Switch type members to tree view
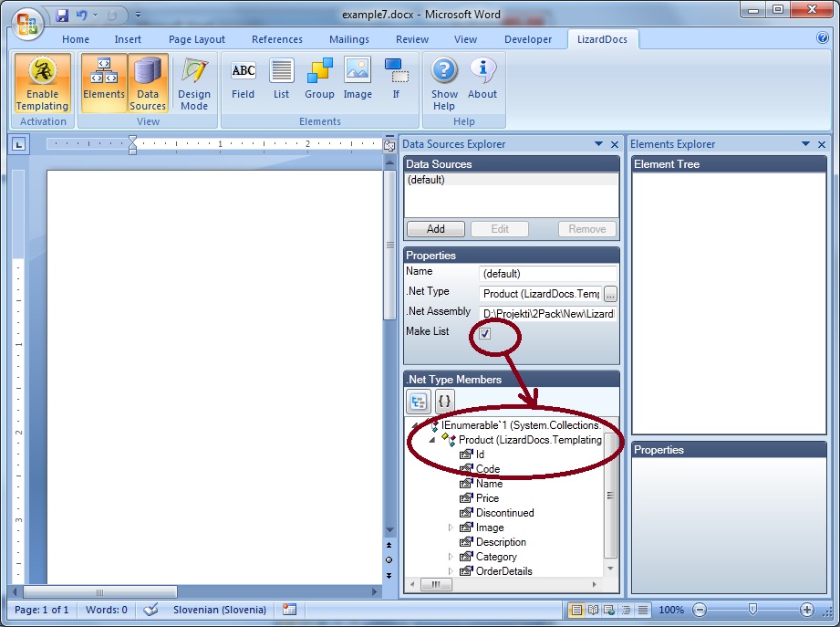 [419, 402]
